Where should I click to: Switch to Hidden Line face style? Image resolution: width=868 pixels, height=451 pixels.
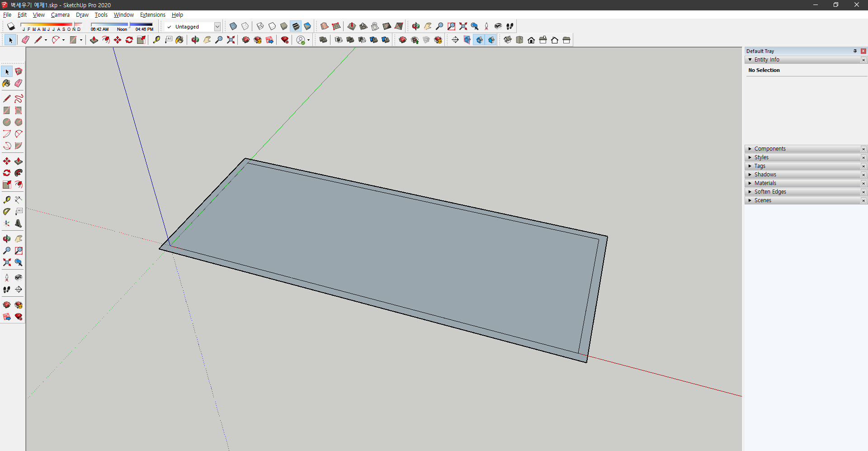click(x=272, y=26)
